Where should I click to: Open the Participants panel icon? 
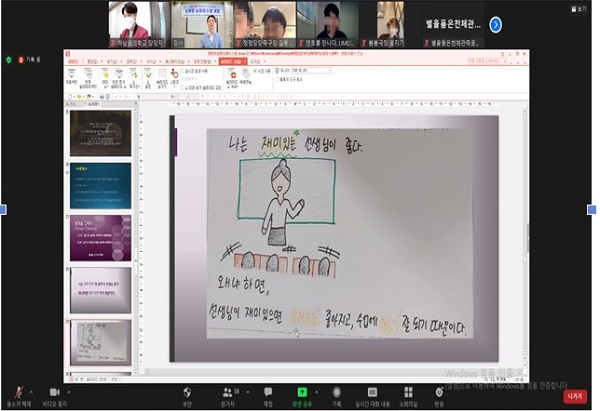coord(227,392)
